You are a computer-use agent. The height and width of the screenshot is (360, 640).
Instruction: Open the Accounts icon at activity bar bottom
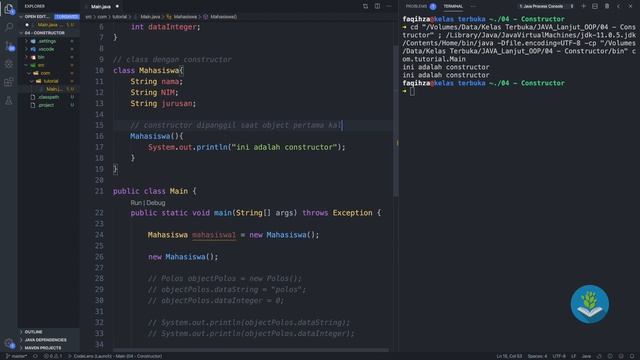point(9,344)
